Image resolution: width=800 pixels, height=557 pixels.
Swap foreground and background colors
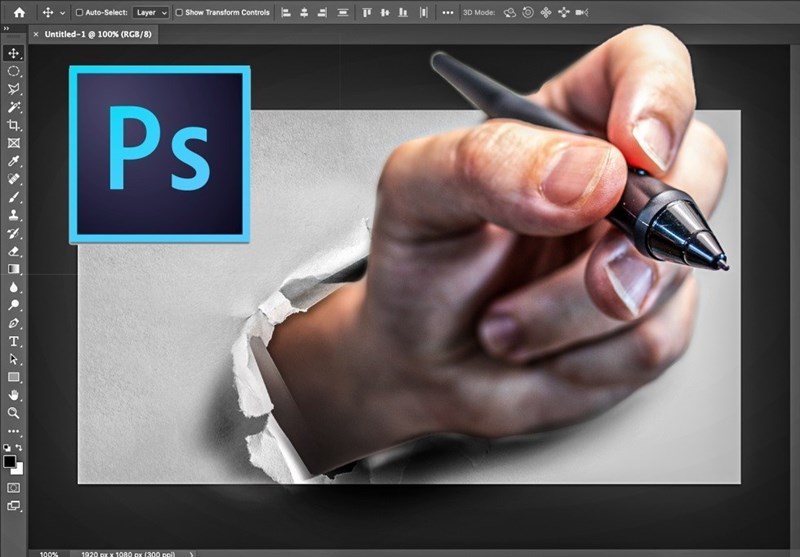pyautogui.click(x=19, y=447)
